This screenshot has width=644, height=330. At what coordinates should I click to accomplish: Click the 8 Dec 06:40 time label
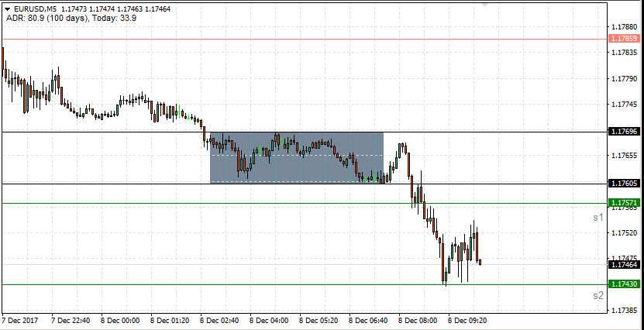point(367,320)
